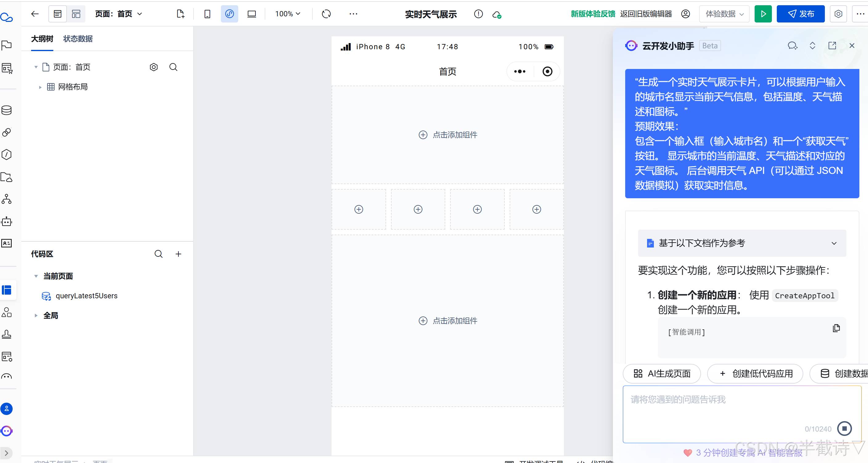Click the shapes component icon in sidebar
This screenshot has height=463, width=868.
[x=7, y=312]
